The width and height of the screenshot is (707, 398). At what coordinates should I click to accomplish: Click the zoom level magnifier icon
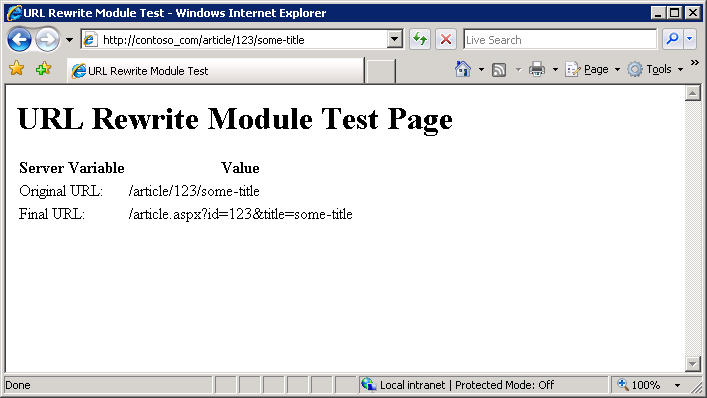[x=623, y=384]
